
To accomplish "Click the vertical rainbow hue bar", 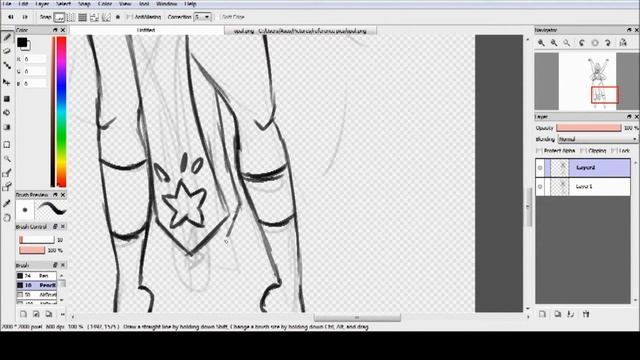I will pyautogui.click(x=61, y=111).
